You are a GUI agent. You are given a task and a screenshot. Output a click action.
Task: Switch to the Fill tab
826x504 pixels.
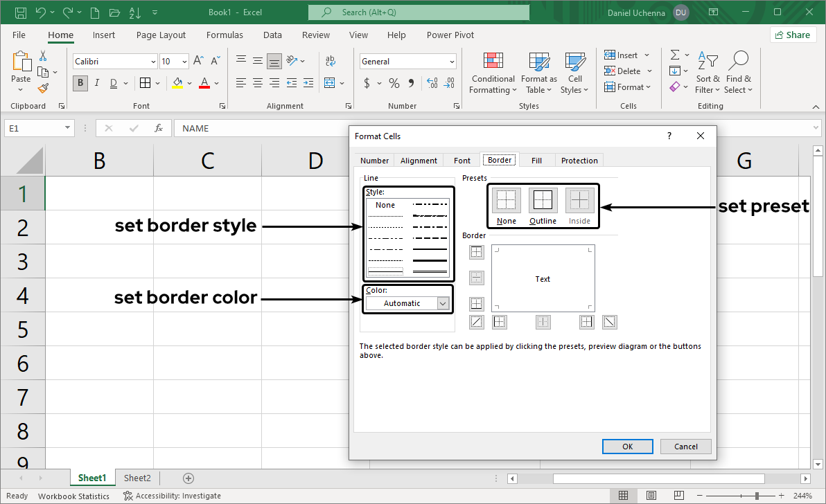(x=536, y=161)
